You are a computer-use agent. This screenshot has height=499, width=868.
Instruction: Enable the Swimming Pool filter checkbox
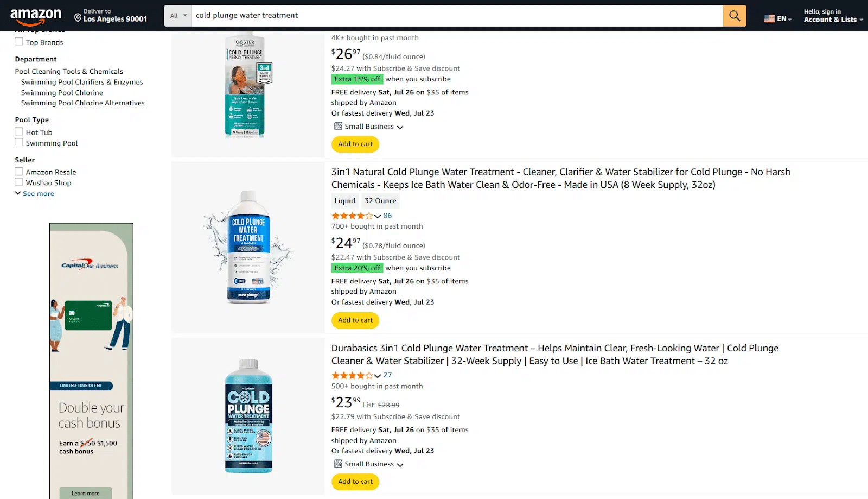point(19,143)
